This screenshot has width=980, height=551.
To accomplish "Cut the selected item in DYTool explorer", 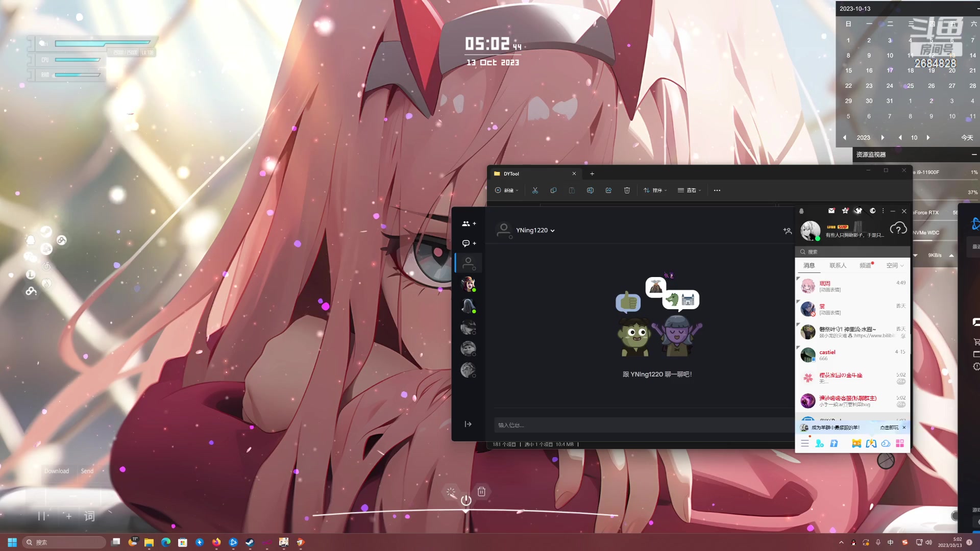I will point(535,190).
